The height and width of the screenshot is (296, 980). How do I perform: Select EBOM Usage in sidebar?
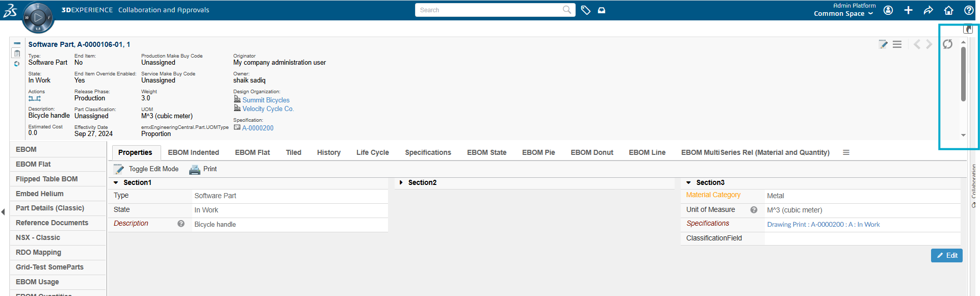(58, 282)
